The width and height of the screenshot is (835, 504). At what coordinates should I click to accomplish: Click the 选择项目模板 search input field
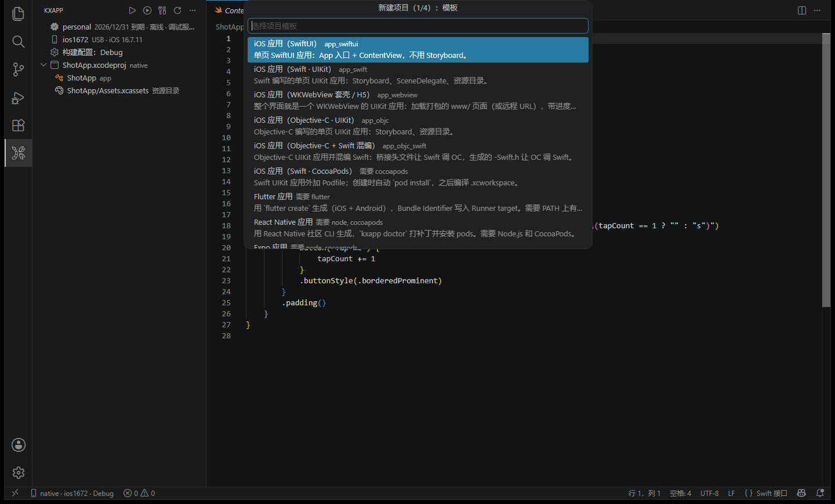(418, 26)
